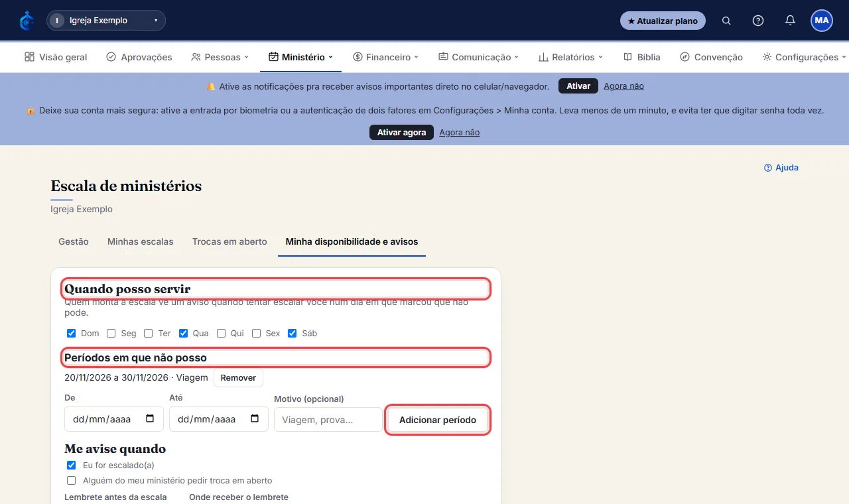849x504 pixels.
Task: Switch to Minhas escalas tab
Action: pyautogui.click(x=141, y=241)
